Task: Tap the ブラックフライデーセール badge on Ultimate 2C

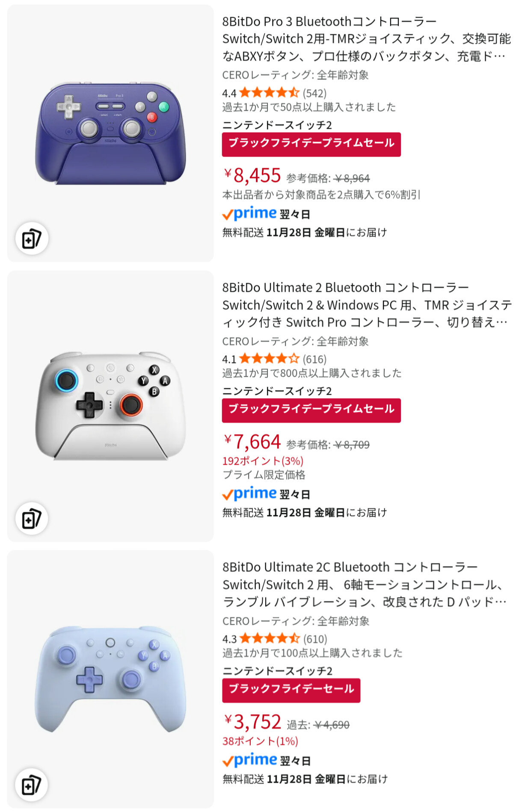Action: [x=291, y=690]
